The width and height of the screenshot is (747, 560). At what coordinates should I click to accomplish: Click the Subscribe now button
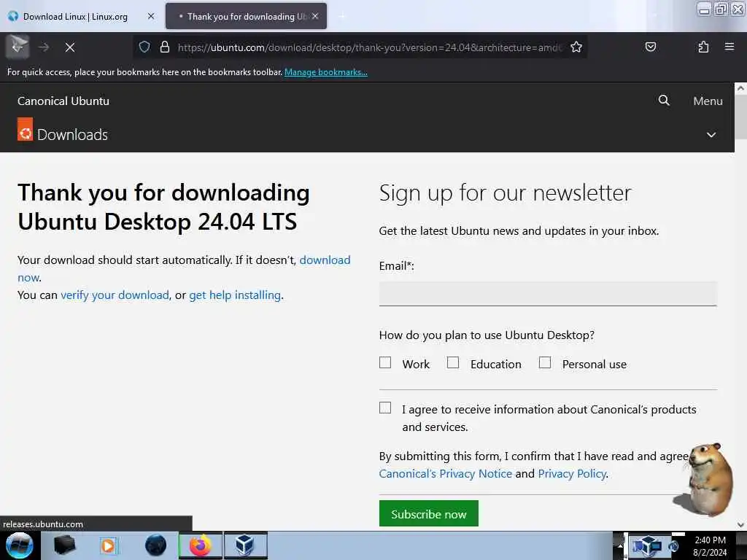tap(429, 513)
